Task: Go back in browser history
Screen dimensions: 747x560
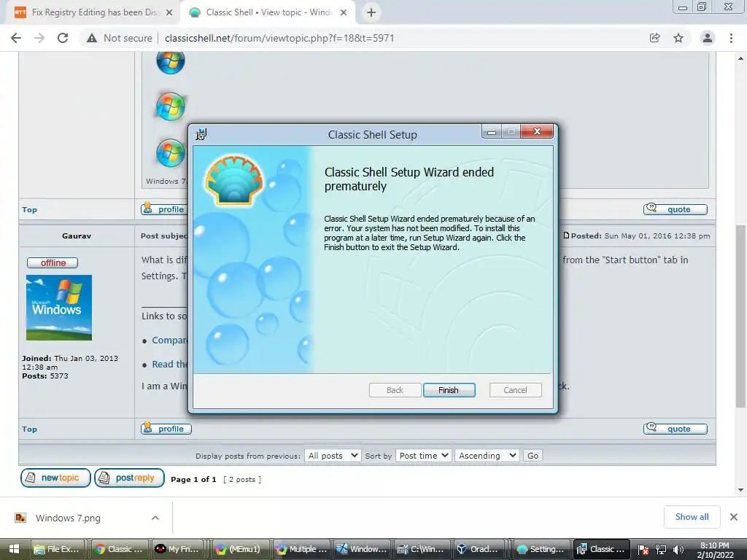Action: click(16, 38)
